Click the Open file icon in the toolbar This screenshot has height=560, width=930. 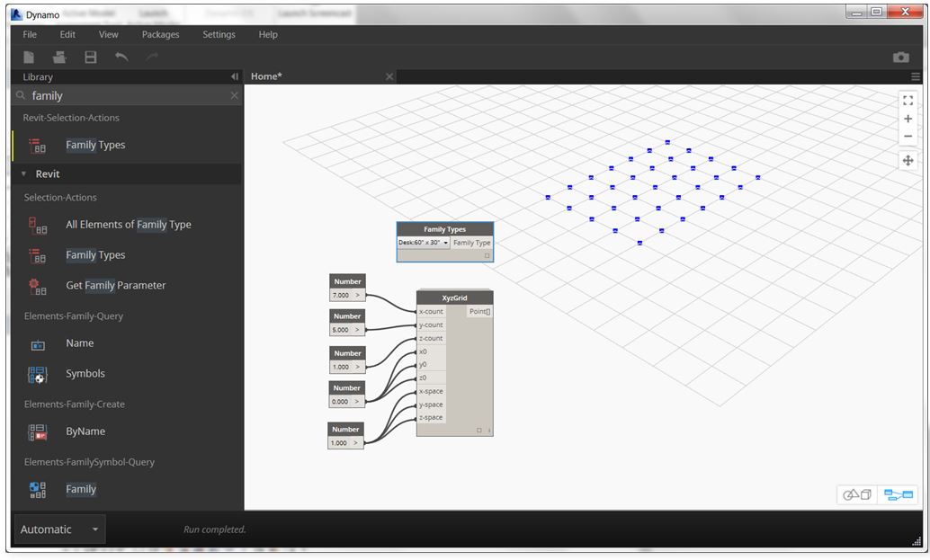pos(58,56)
